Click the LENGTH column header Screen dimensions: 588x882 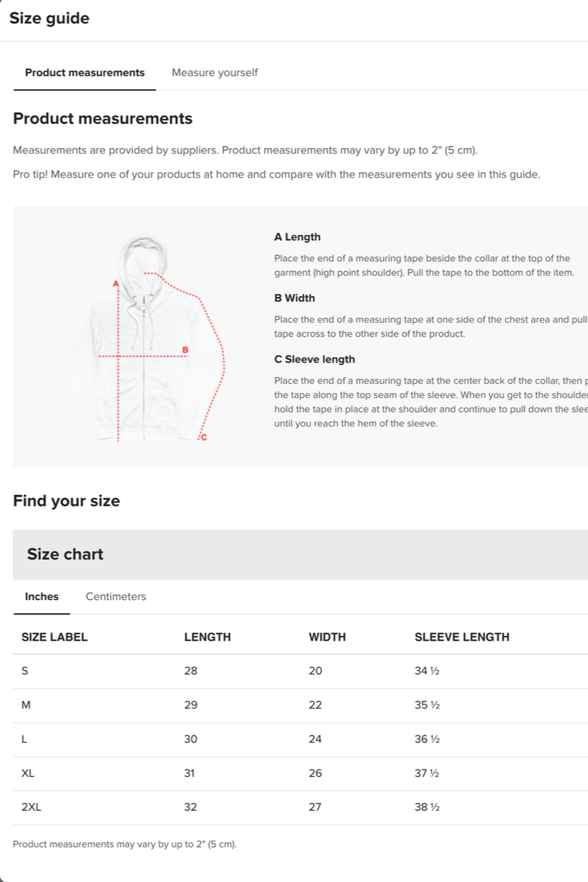[207, 637]
